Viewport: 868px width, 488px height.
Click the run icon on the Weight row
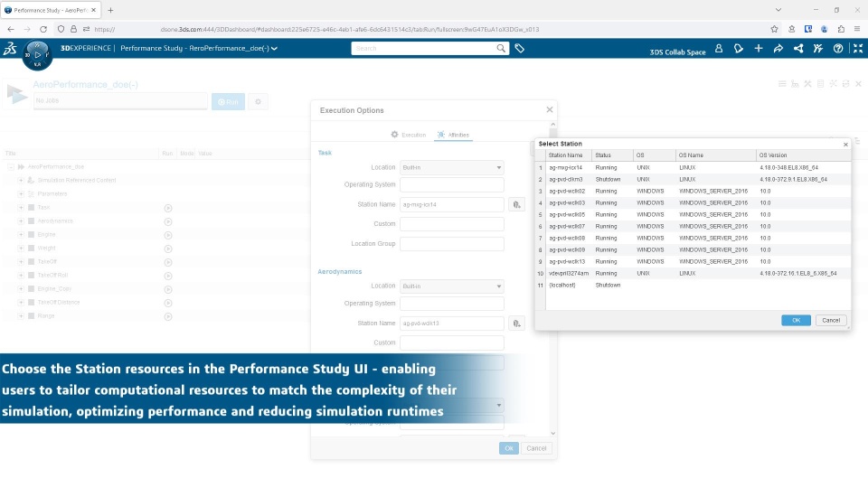click(x=168, y=249)
